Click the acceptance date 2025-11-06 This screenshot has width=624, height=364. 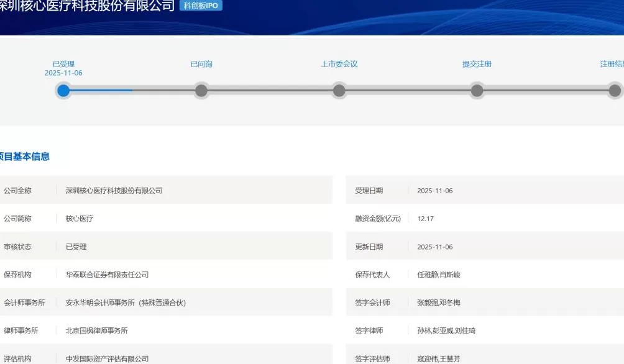coord(435,190)
